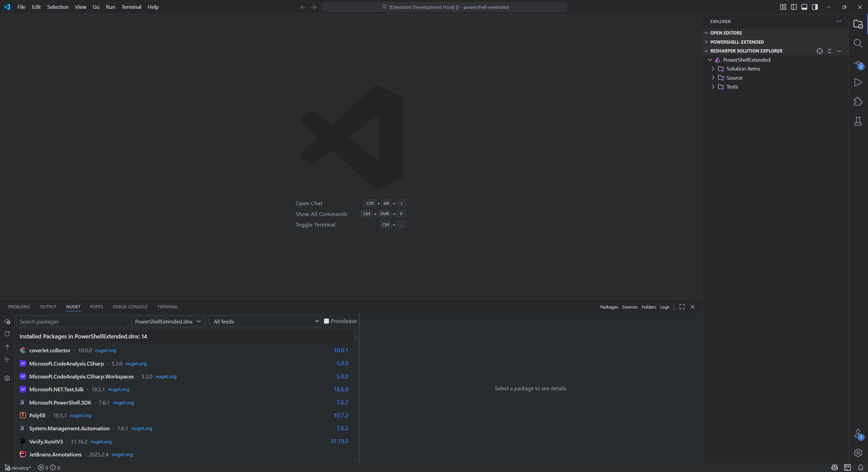Open NuGet settings gear icon
This screenshot has width=868, height=472.
click(x=7, y=378)
